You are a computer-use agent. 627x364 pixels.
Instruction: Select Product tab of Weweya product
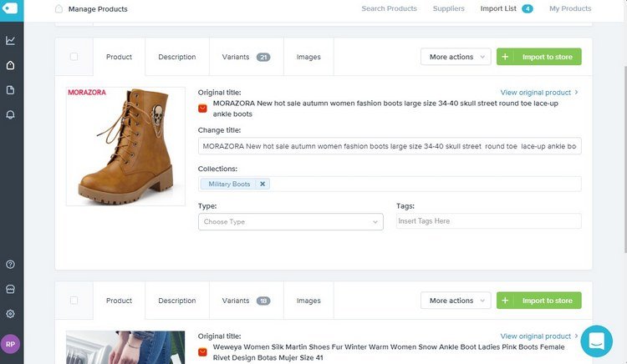point(120,301)
